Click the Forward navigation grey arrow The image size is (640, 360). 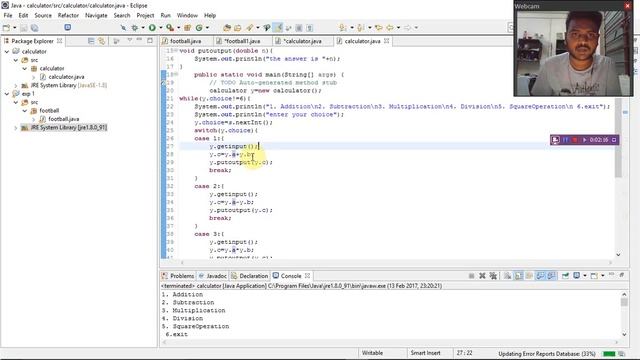pyautogui.click(x=407, y=28)
